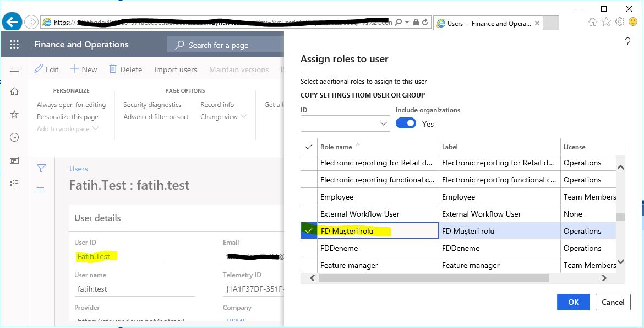The width and height of the screenshot is (644, 328).
Task: Toggle Include organizations switch
Action: coord(406,123)
